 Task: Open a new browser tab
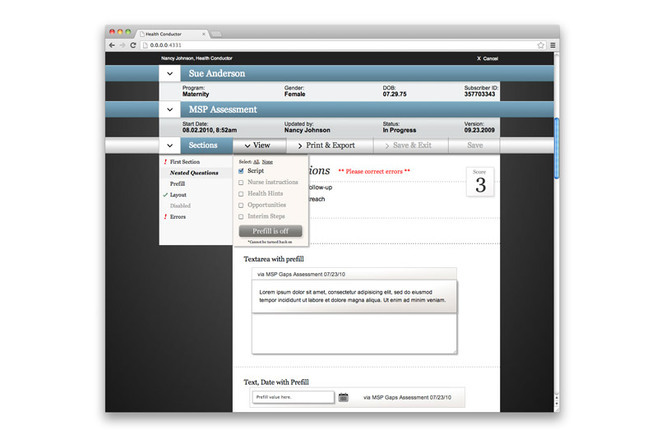(x=217, y=34)
